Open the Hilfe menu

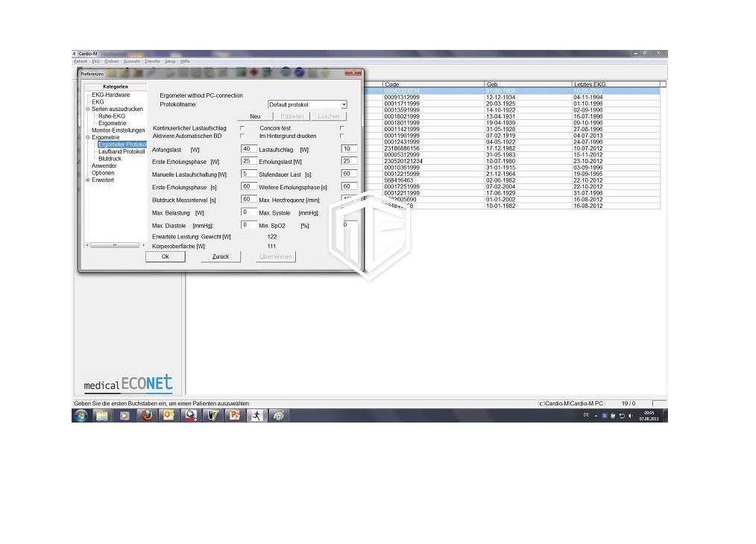[185, 61]
